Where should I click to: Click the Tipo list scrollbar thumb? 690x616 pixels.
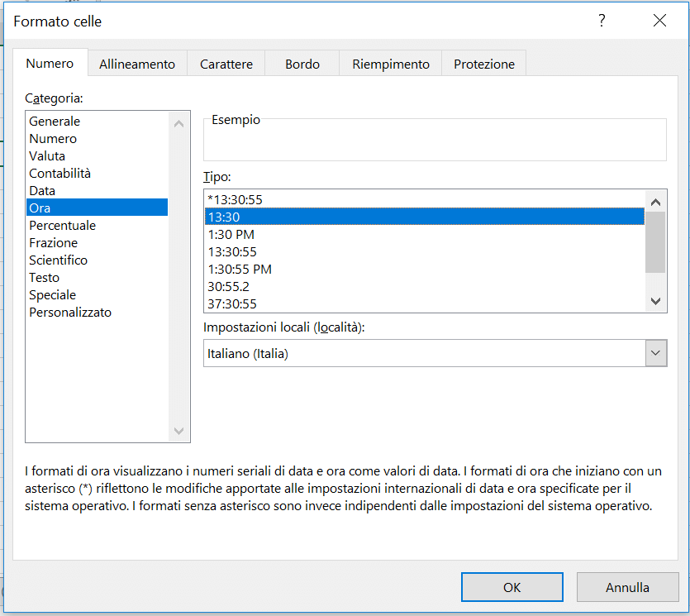tap(655, 242)
